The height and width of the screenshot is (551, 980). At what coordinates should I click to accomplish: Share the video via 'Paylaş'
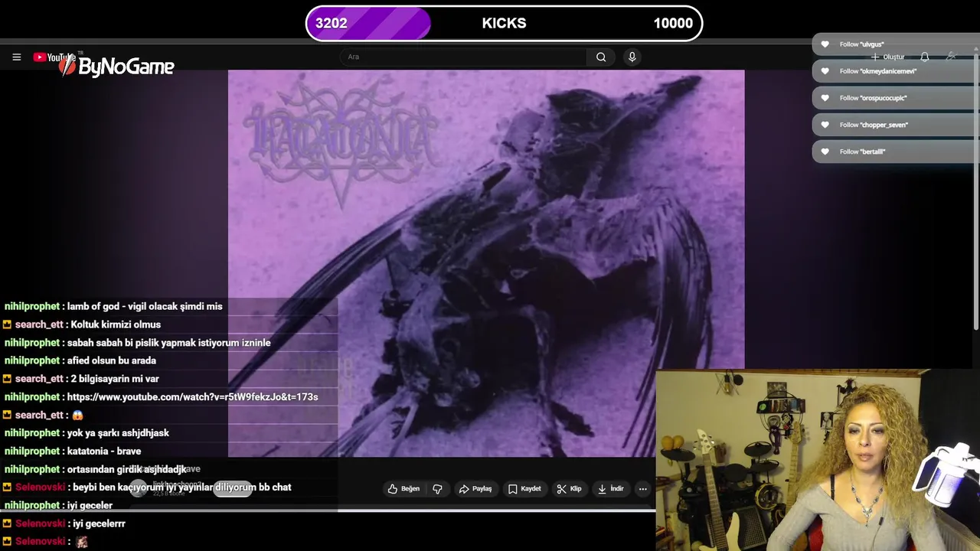(475, 488)
